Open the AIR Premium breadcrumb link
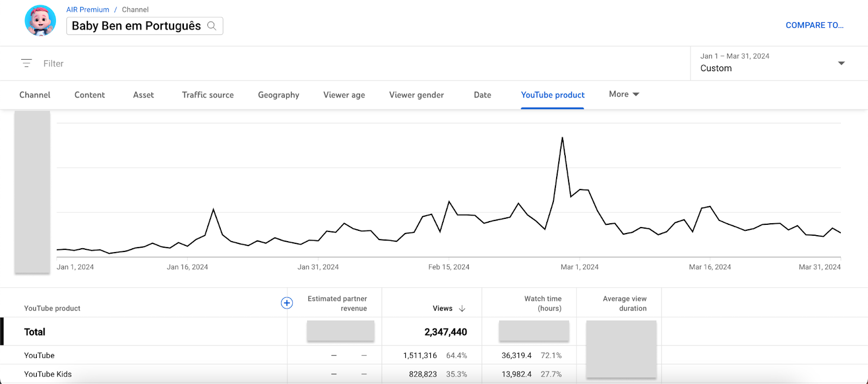 pos(87,10)
